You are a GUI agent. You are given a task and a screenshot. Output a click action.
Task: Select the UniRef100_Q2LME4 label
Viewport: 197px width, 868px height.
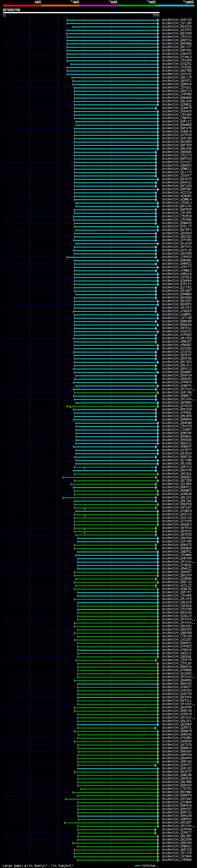[177, 484]
